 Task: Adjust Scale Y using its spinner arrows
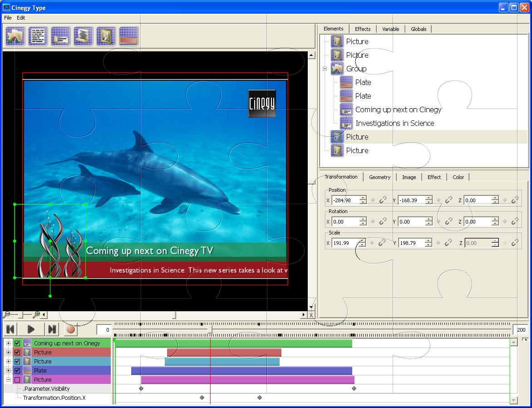[x=429, y=243]
